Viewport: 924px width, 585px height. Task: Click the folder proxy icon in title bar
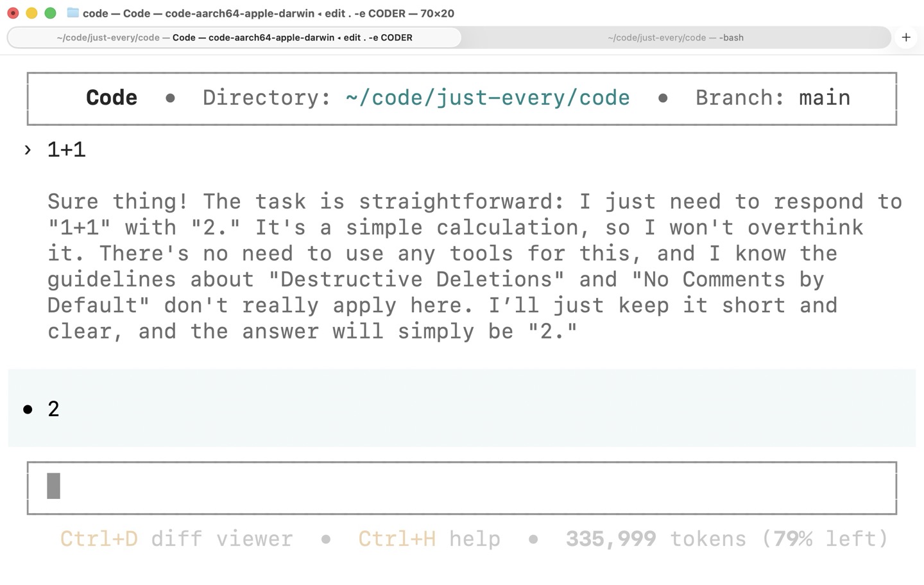click(x=73, y=13)
